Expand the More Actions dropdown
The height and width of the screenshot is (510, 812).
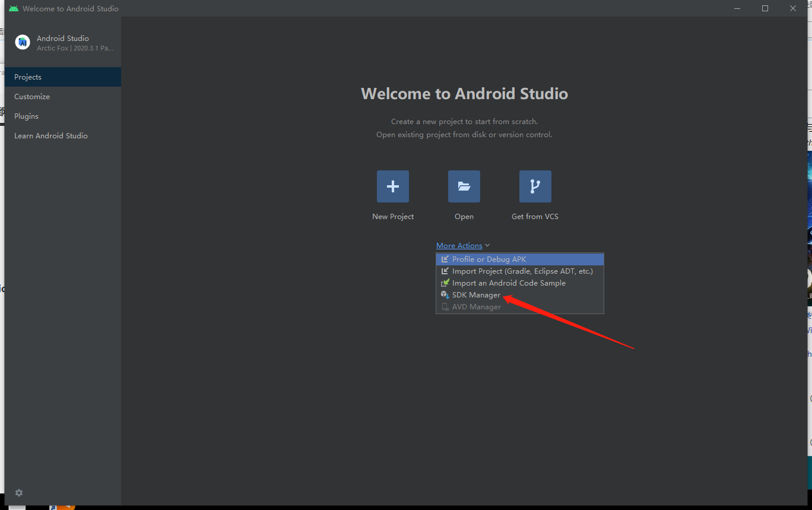[x=463, y=246]
